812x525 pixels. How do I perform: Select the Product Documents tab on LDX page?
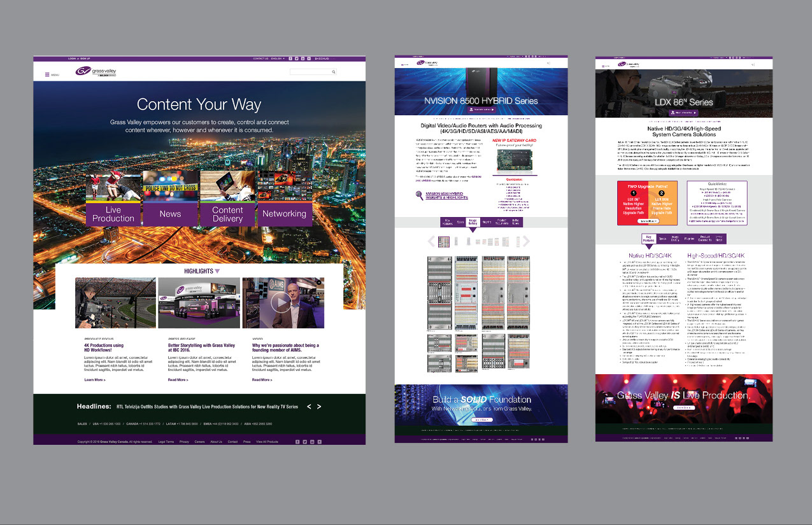coord(705,239)
